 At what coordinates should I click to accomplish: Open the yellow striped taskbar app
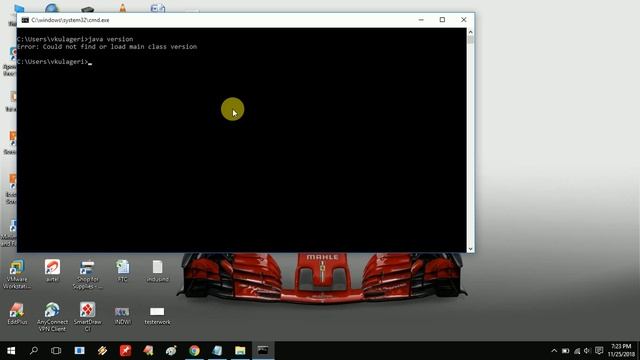pyautogui.click(x=102, y=351)
